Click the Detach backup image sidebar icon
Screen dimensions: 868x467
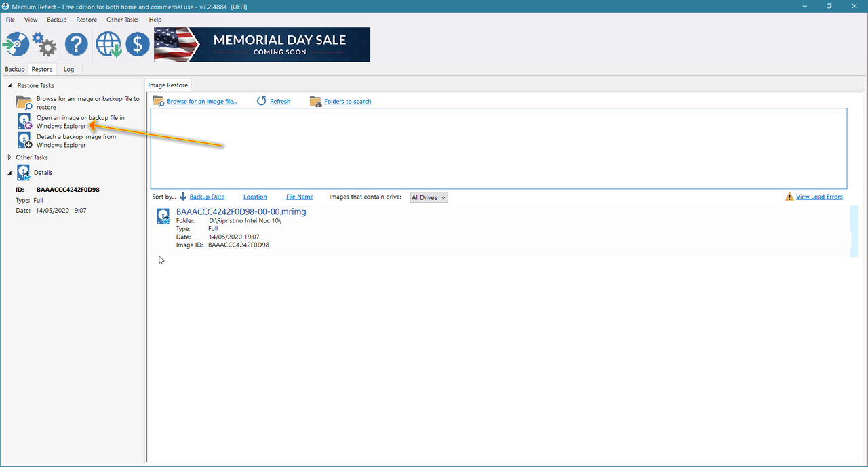pos(24,140)
